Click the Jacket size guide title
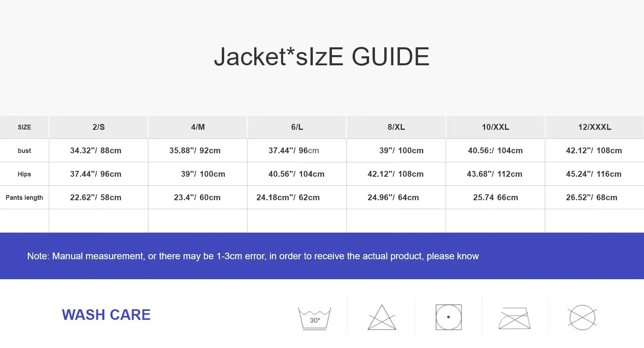The image size is (644, 348). 321,57
